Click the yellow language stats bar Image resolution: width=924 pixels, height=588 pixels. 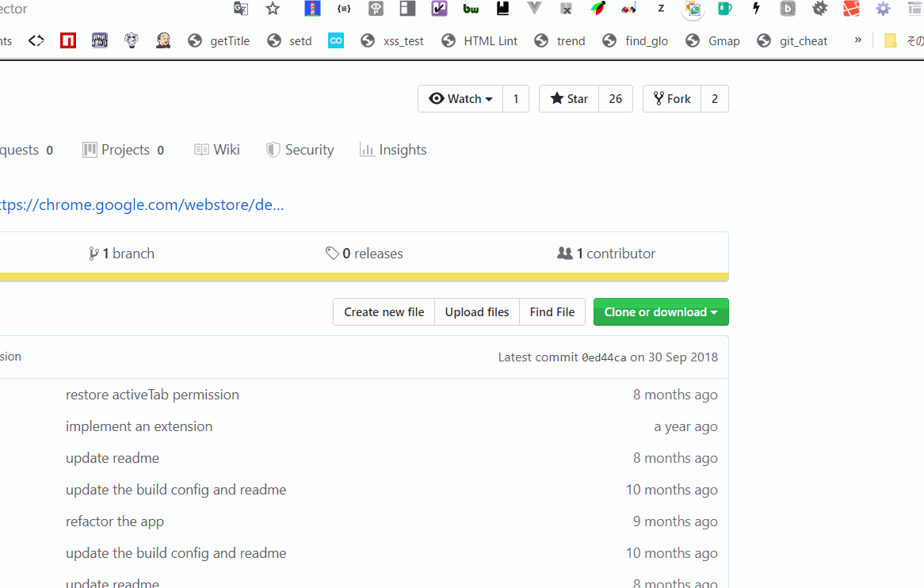pos(363,277)
